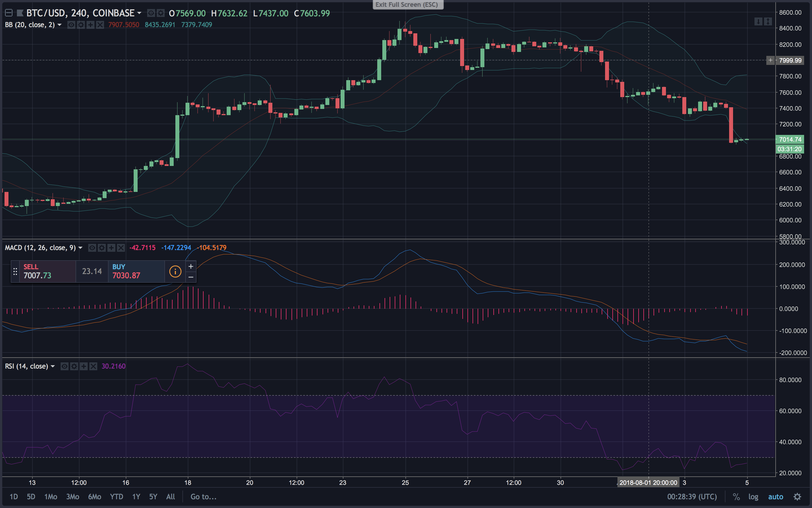Click BB upper value 8435.2691
This screenshot has width=812, height=508.
tap(160, 25)
